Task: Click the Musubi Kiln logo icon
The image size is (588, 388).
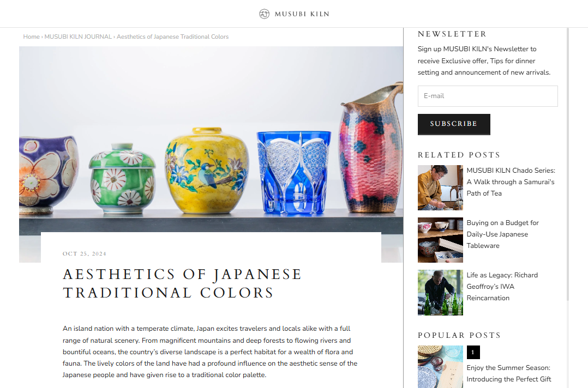Action: tap(265, 14)
